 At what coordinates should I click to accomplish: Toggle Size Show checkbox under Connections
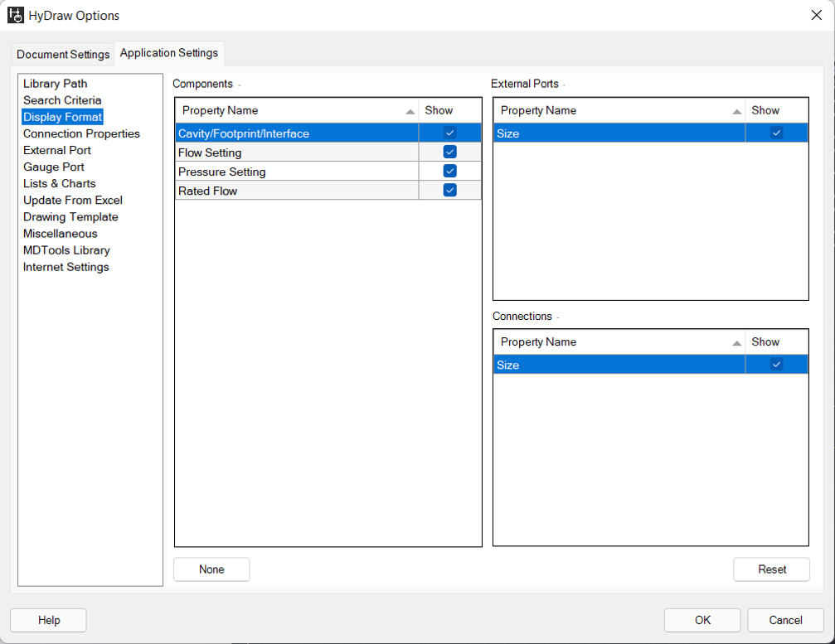click(776, 364)
